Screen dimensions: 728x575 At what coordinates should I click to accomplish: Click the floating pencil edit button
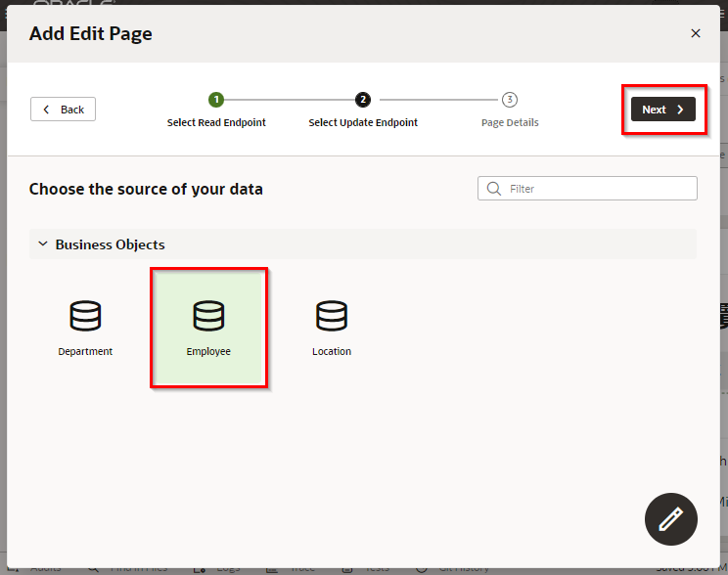click(670, 518)
